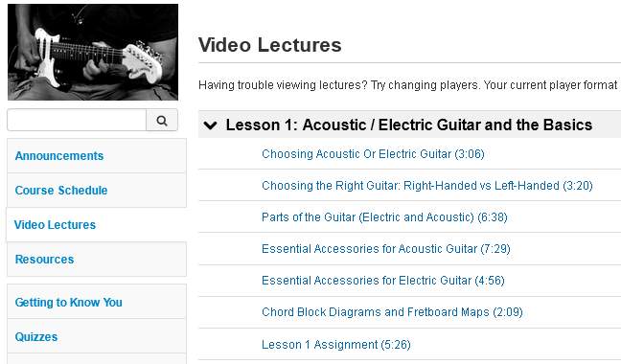Collapse Lesson 1 with the chevron arrow
Image resolution: width=621 pixels, height=364 pixels.
(210, 125)
